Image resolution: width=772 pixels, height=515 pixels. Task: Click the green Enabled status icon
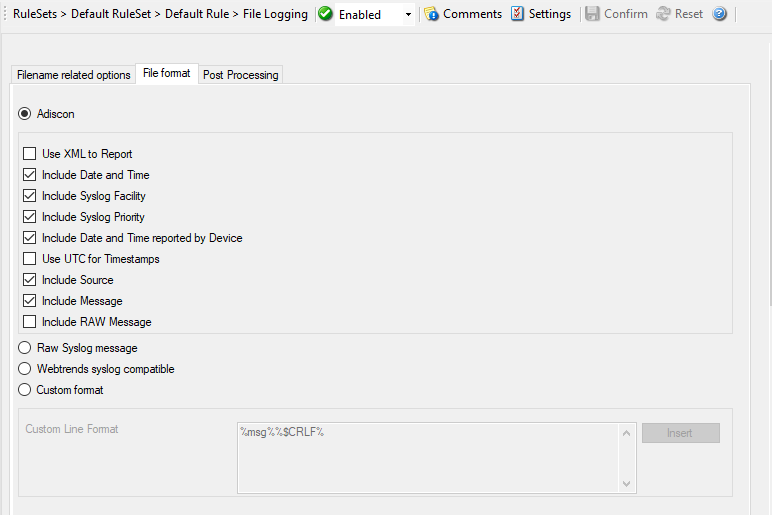325,14
